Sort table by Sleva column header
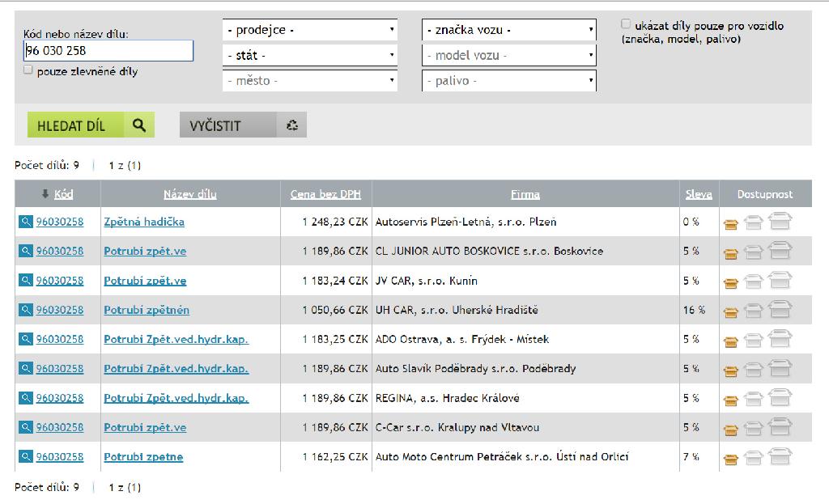The width and height of the screenshot is (829, 504). [699, 194]
